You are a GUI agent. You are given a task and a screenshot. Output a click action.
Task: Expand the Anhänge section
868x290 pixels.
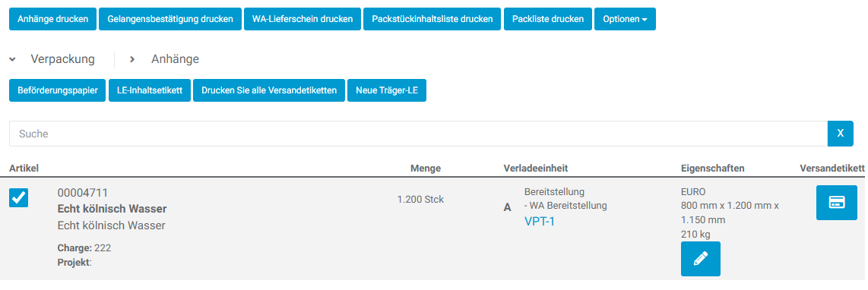tap(164, 58)
